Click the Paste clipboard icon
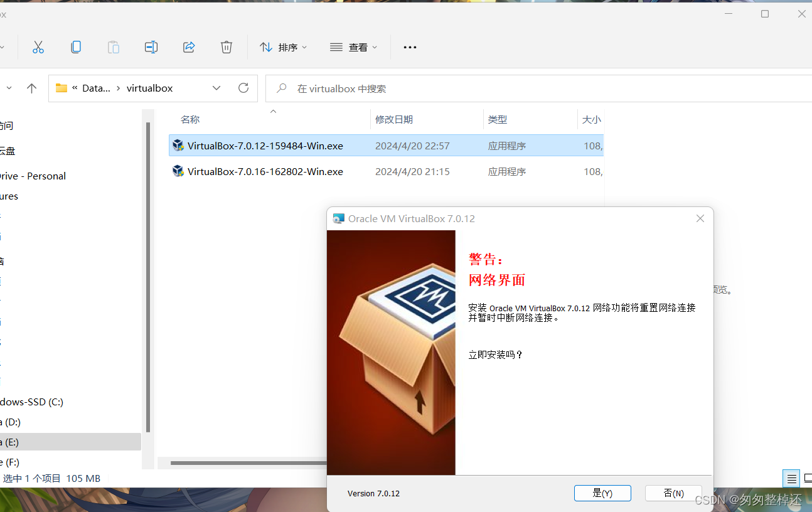The image size is (812, 512). pos(114,47)
